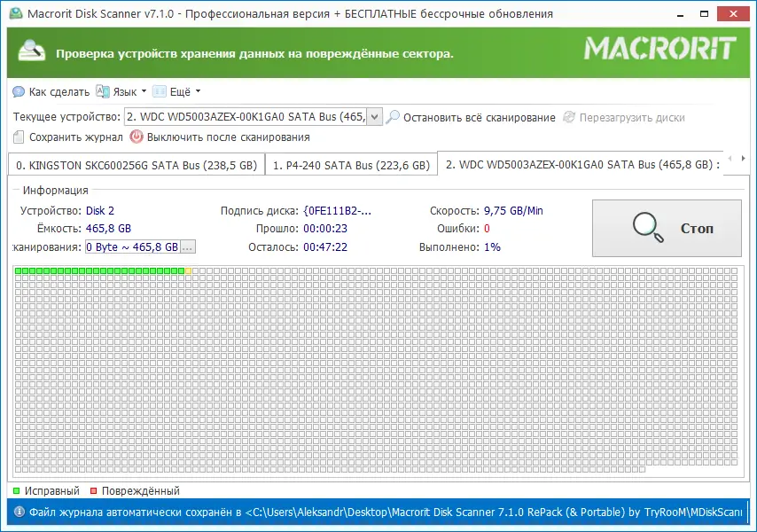Click the MACRORIT brand logo
The width and height of the screenshot is (757, 532).
(660, 49)
